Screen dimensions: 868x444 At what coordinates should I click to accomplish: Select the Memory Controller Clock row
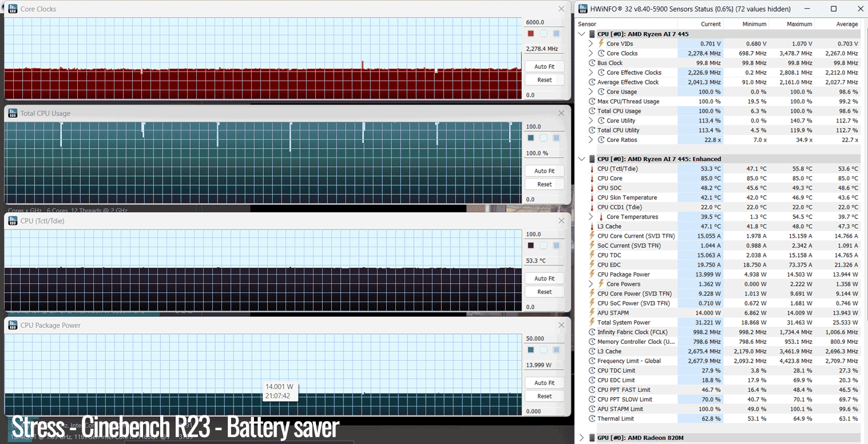click(718, 342)
